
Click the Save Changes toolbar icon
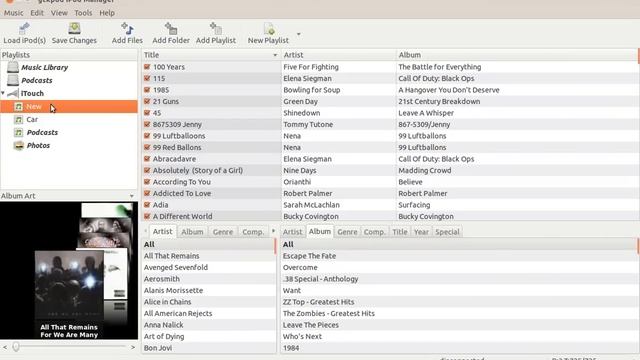(x=74, y=28)
